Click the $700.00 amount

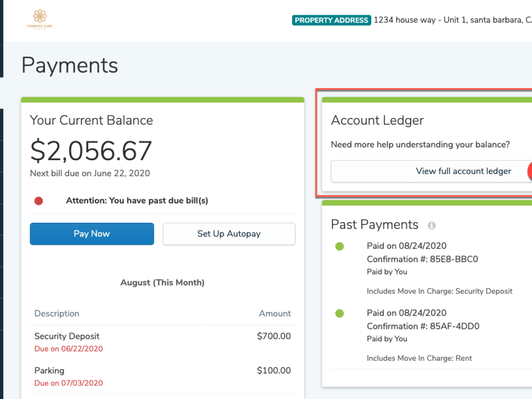click(274, 336)
